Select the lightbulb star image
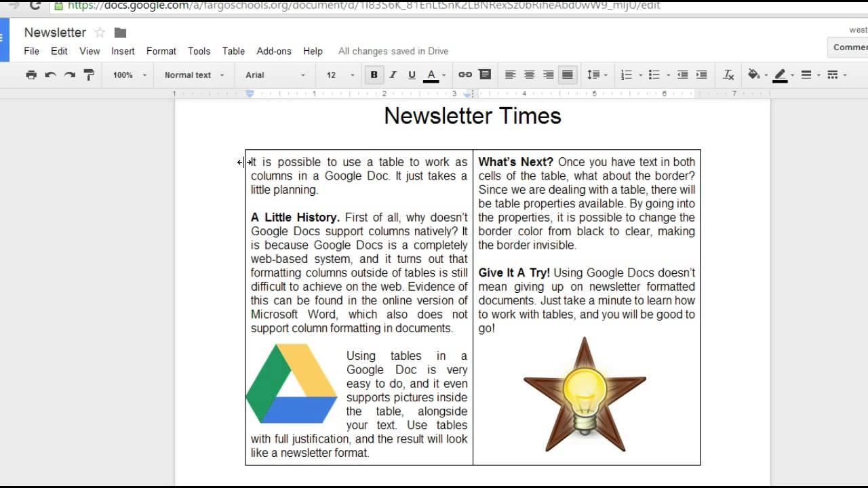Viewport: 868px width, 488px height. point(585,394)
